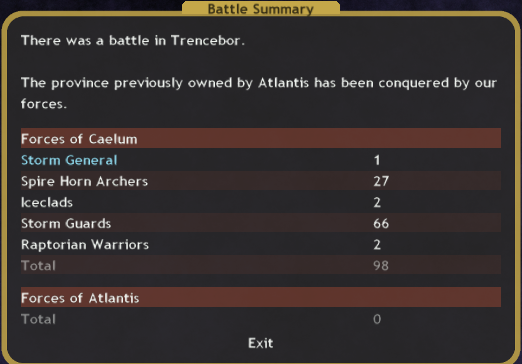This screenshot has width=522, height=364.
Task: Click the Iceclads count 2
Action: (377, 202)
